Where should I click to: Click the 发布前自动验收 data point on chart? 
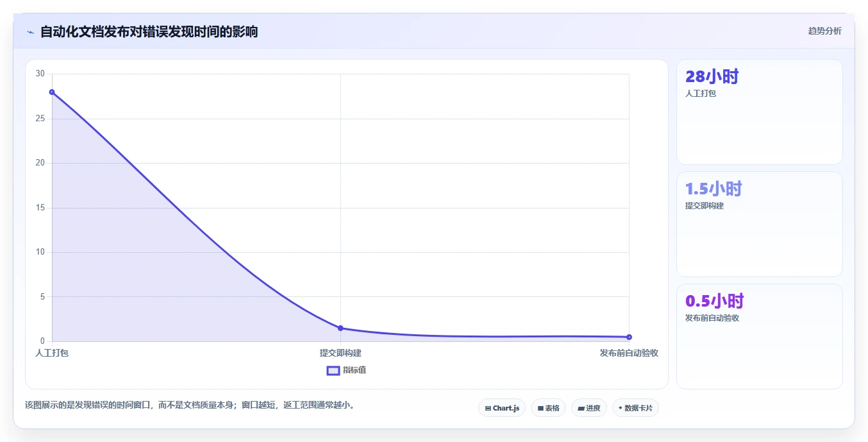[x=629, y=337]
